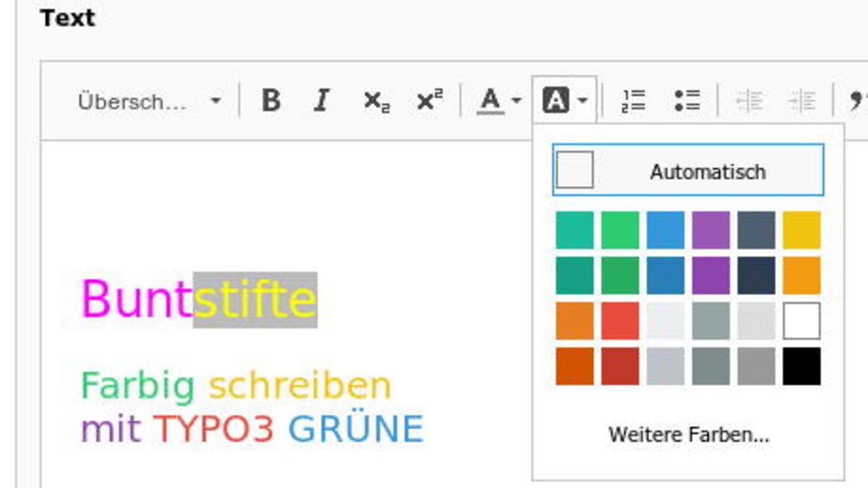The image size is (868, 488).
Task: Pick the light blue swatch in first row
Action: click(x=665, y=230)
